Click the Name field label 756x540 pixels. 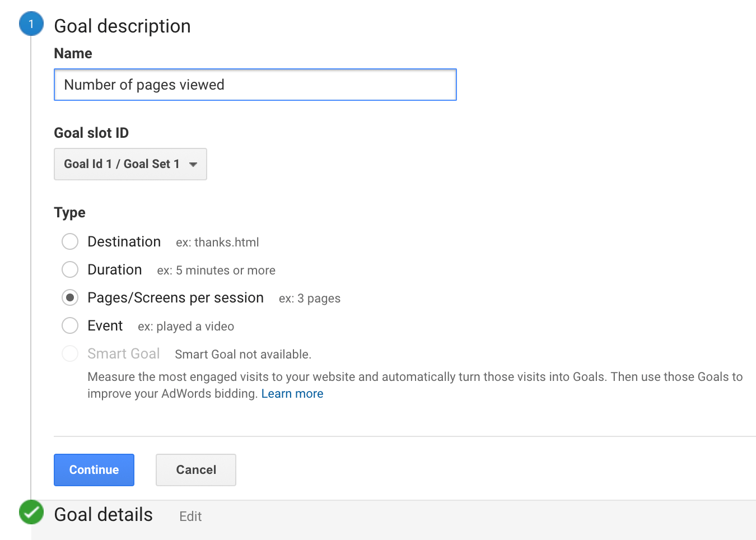[73, 53]
